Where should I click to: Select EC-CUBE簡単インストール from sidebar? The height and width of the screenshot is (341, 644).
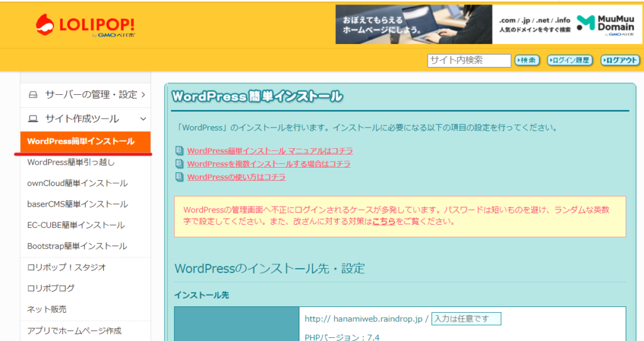point(75,225)
